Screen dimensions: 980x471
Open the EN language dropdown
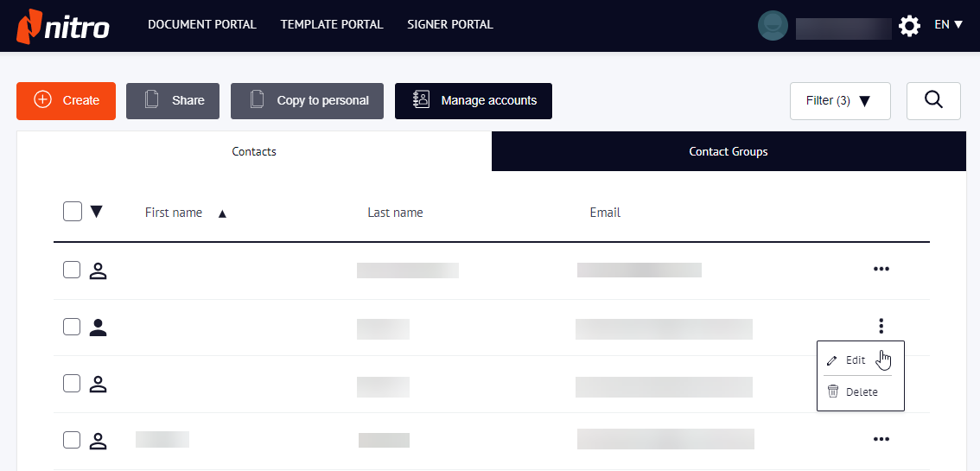pyautogui.click(x=948, y=25)
